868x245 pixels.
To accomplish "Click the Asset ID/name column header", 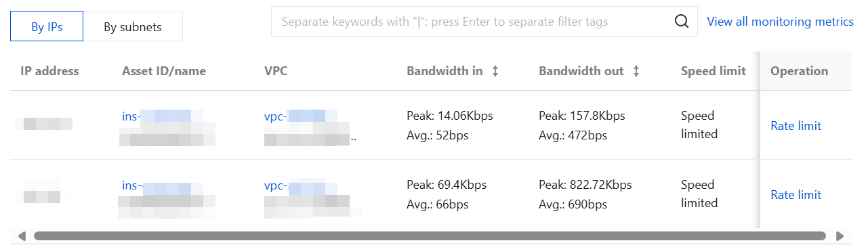I will tap(164, 71).
